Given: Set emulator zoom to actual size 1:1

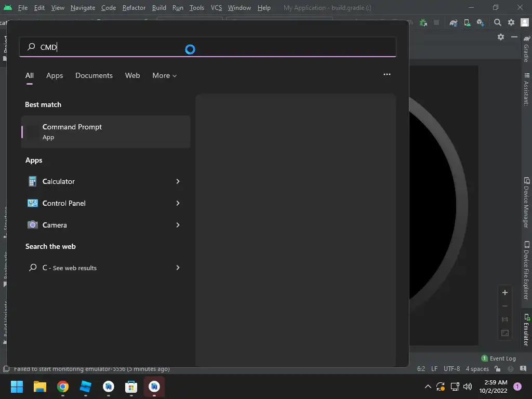Looking at the screenshot, I should [x=505, y=320].
